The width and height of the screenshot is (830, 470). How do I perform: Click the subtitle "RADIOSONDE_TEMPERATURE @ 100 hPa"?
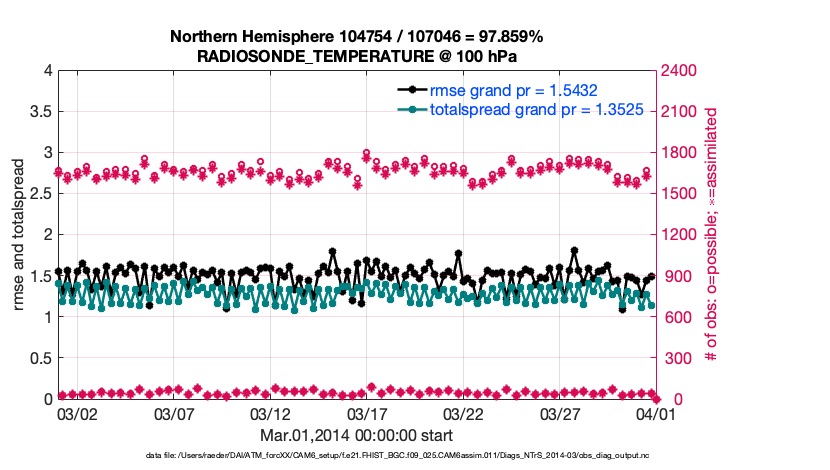coord(357,56)
